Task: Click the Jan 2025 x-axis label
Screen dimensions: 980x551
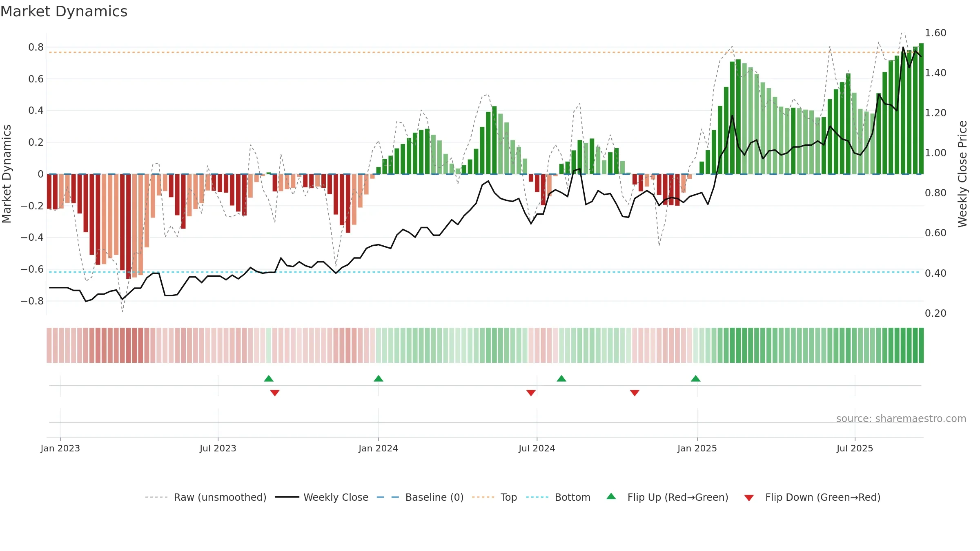Action: (697, 448)
